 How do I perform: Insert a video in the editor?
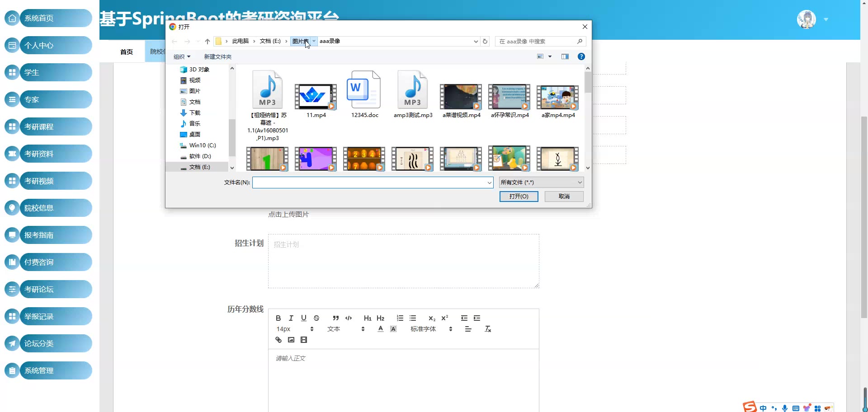click(304, 340)
